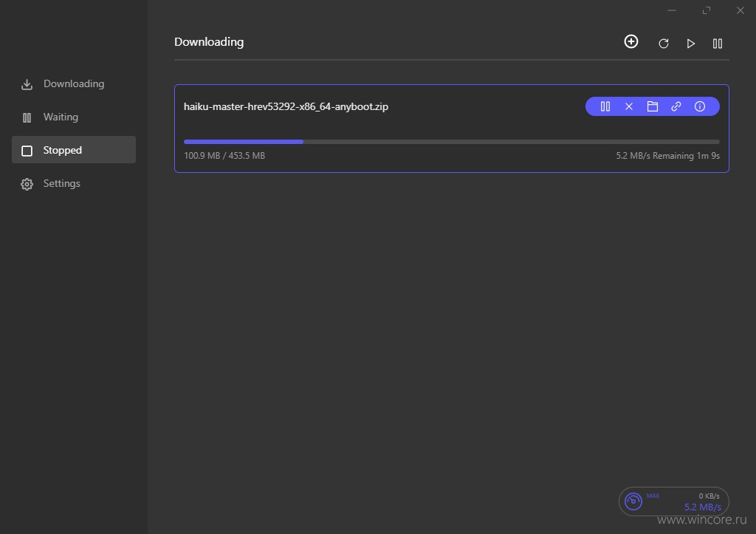Click the square icon beside Stopped
Image resolution: width=756 pixels, height=534 pixels.
27,151
